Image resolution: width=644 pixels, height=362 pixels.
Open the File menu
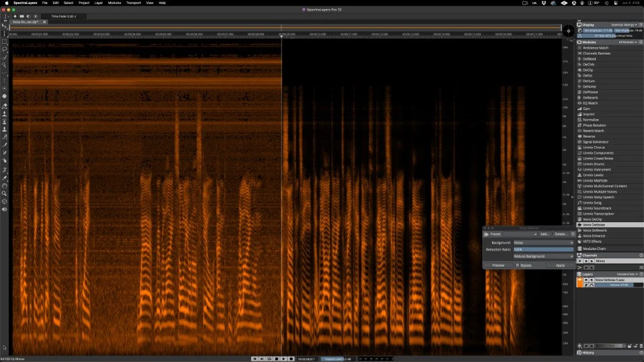click(x=45, y=3)
